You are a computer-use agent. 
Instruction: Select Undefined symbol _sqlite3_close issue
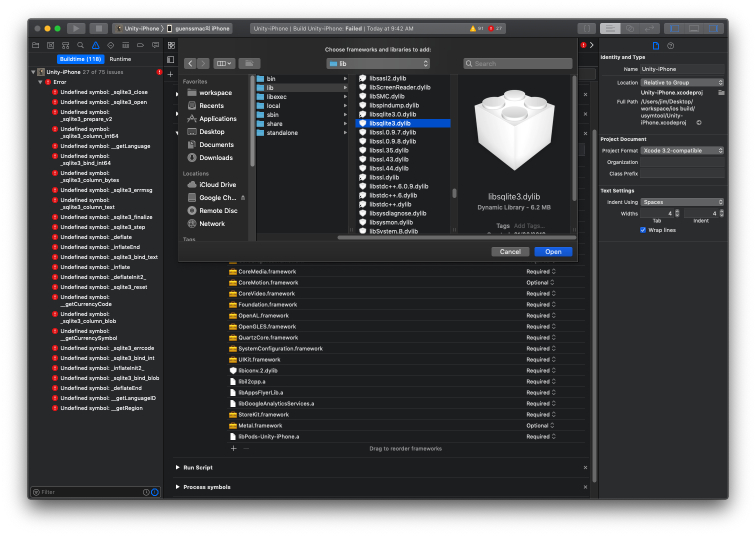[x=104, y=92]
